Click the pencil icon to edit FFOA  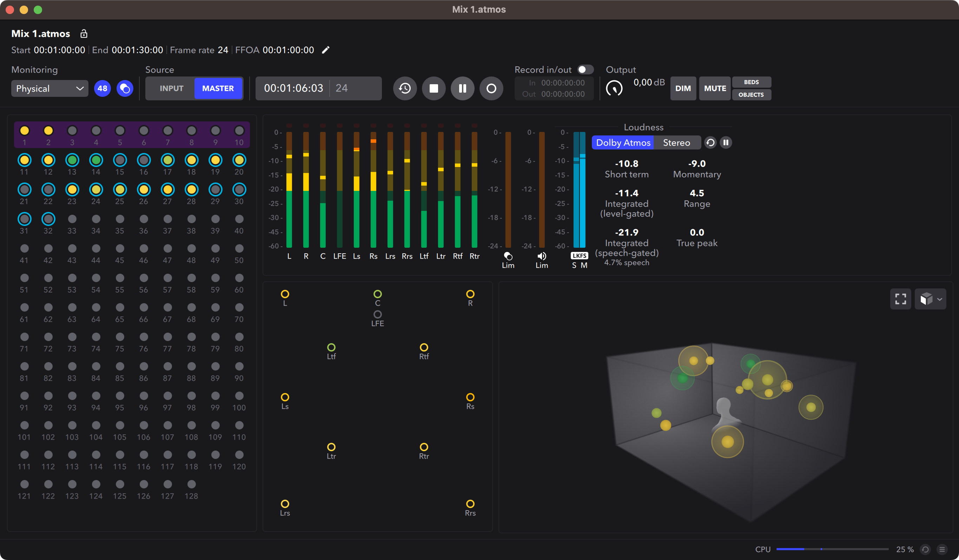tap(326, 50)
